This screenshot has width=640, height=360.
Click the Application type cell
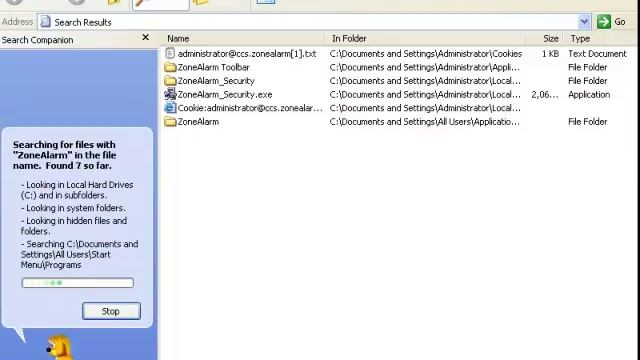click(x=589, y=94)
